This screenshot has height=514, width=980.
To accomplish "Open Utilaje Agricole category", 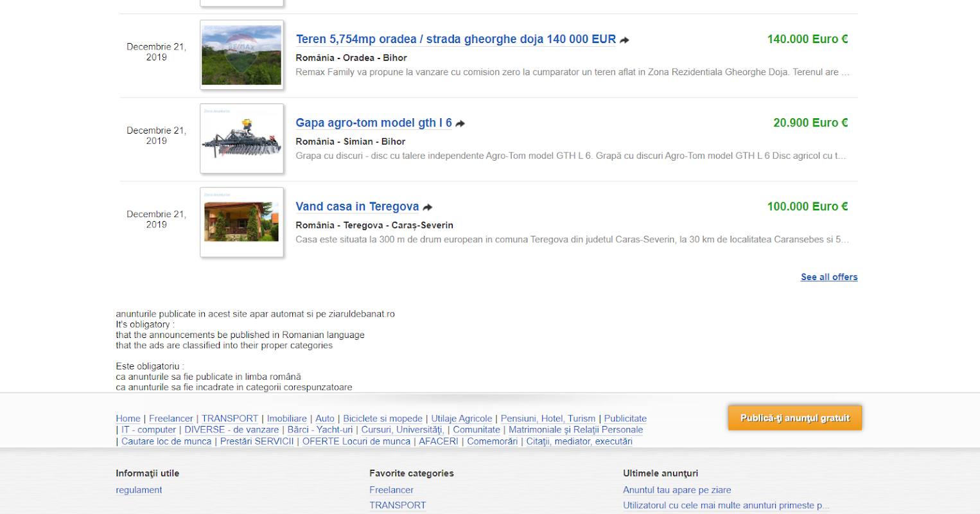I will point(462,418).
